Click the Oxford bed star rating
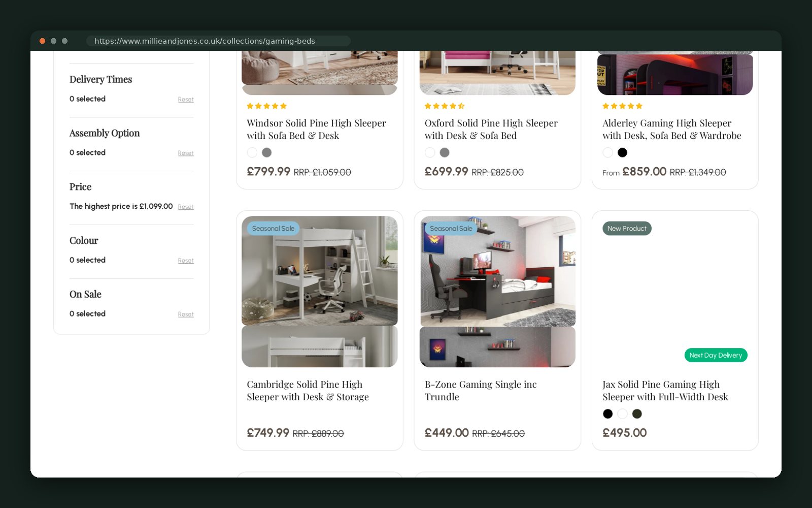 click(x=445, y=106)
